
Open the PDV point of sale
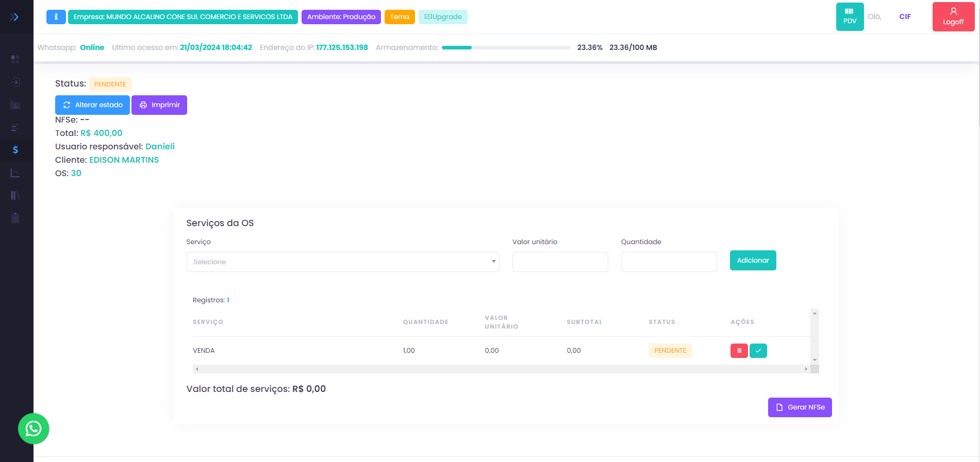pyautogui.click(x=850, y=17)
